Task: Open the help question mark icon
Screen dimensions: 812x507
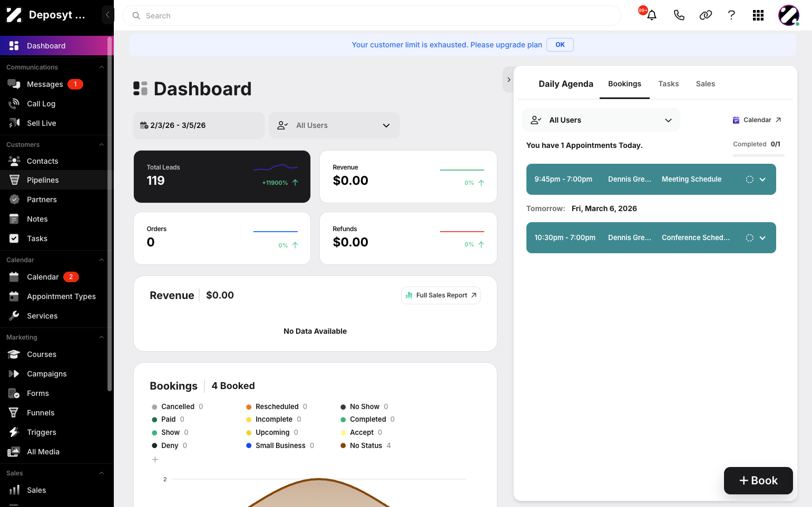Action: click(x=731, y=15)
